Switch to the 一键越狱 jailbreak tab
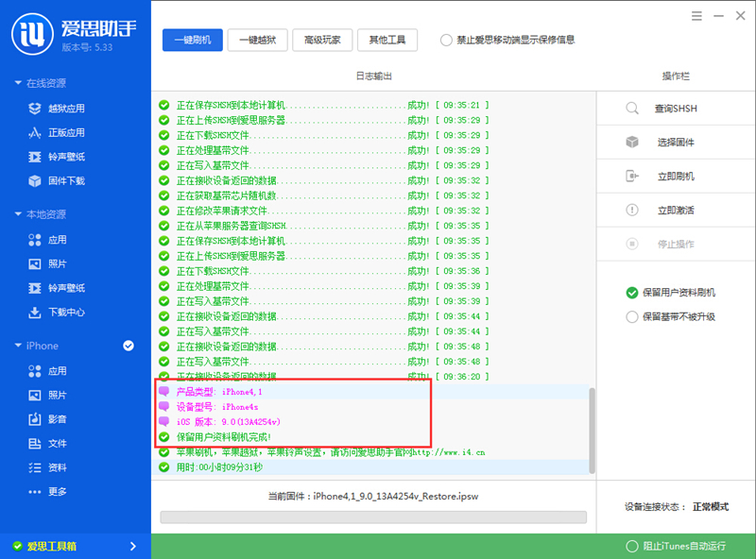756x559 pixels. tap(257, 41)
